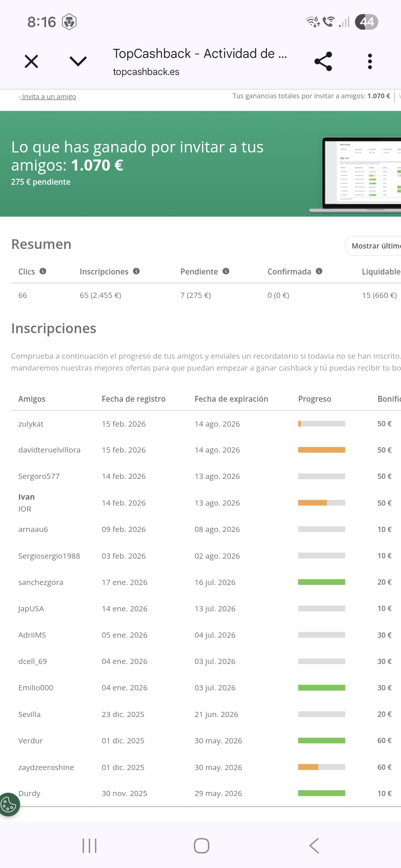Tap green progress bar for sanchezgora

(x=322, y=582)
